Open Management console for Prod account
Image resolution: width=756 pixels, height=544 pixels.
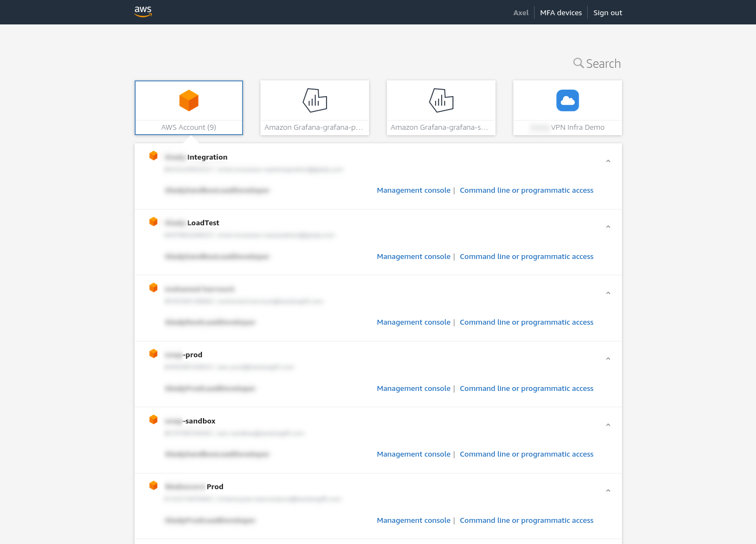pyautogui.click(x=414, y=521)
